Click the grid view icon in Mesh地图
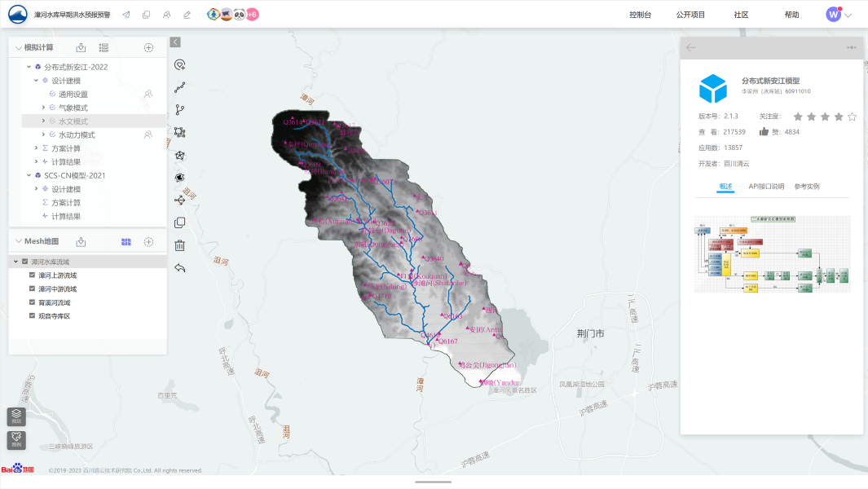This screenshot has height=489, width=868. tap(126, 241)
